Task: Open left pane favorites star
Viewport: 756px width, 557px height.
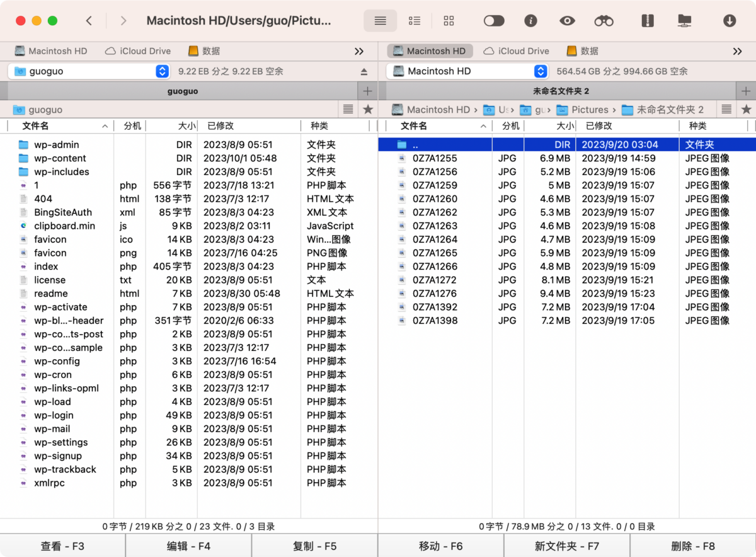Action: [x=368, y=110]
